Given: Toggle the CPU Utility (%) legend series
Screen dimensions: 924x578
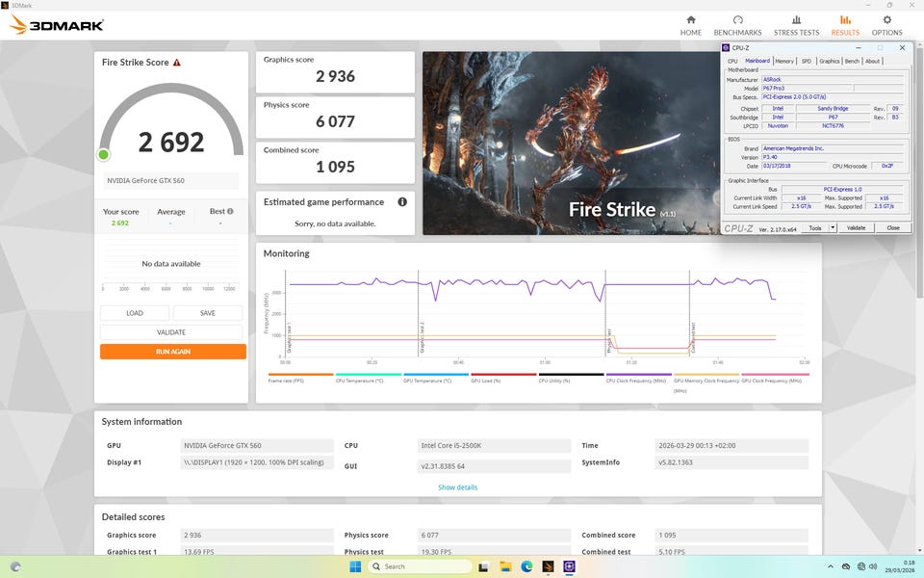Looking at the screenshot, I should coord(571,379).
